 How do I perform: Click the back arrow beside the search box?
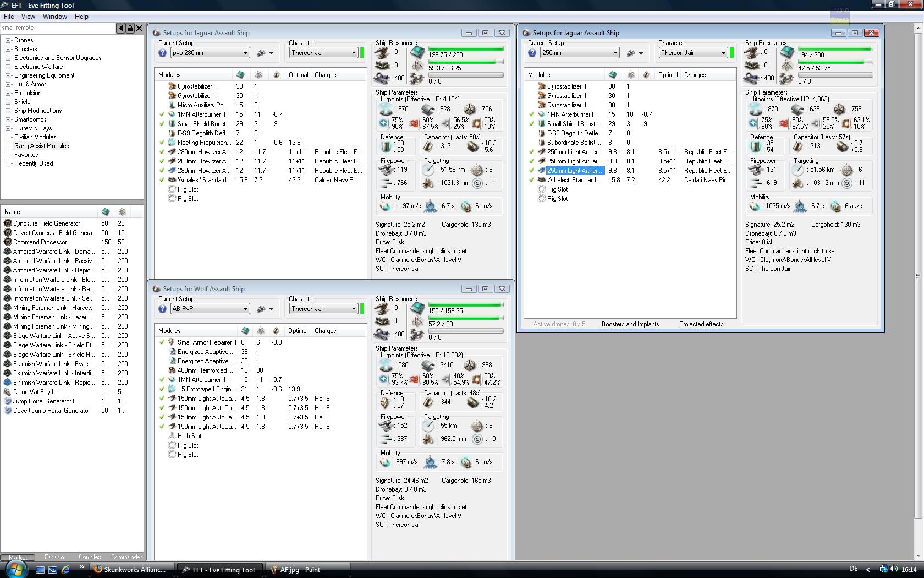tap(121, 28)
